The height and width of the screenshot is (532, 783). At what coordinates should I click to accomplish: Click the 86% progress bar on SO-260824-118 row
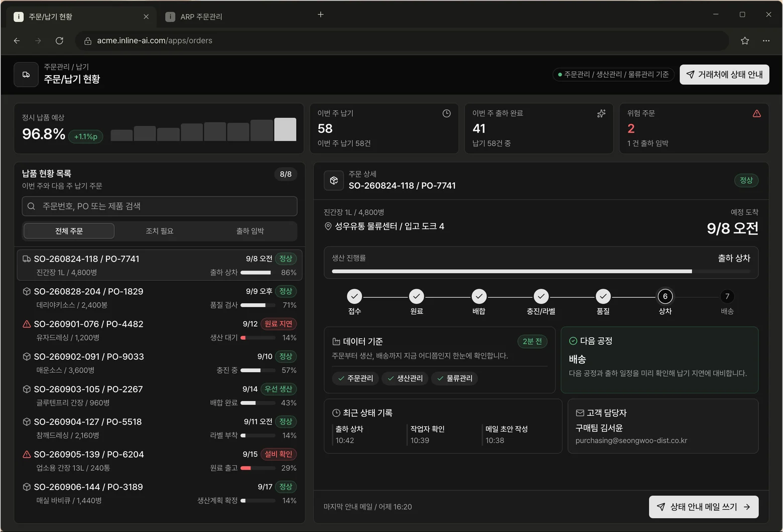[x=258, y=273]
